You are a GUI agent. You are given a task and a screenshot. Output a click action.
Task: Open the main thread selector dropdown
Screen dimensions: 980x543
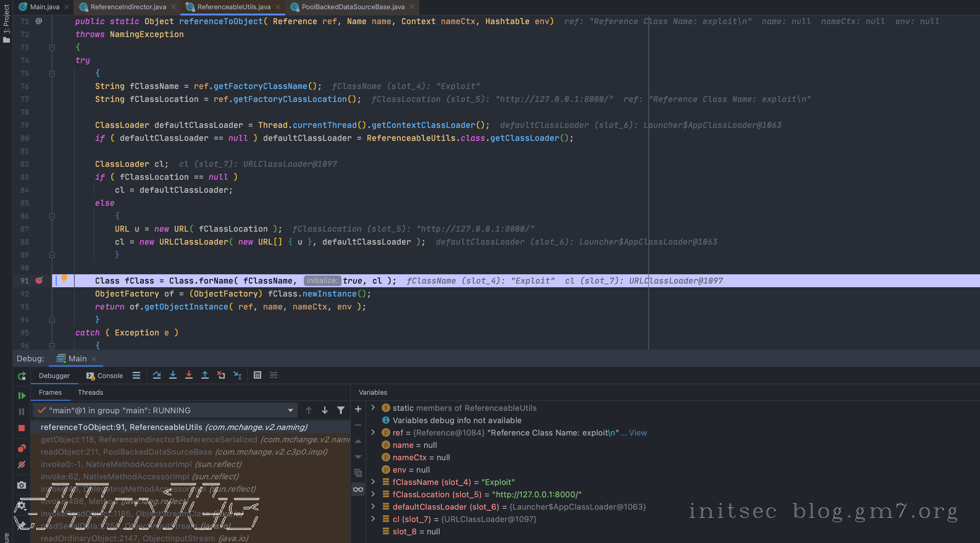tap(290, 410)
